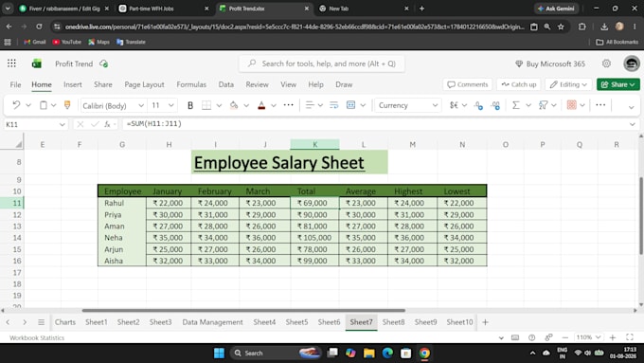Activate the Format Painter brush
644x363 pixels.
67,105
